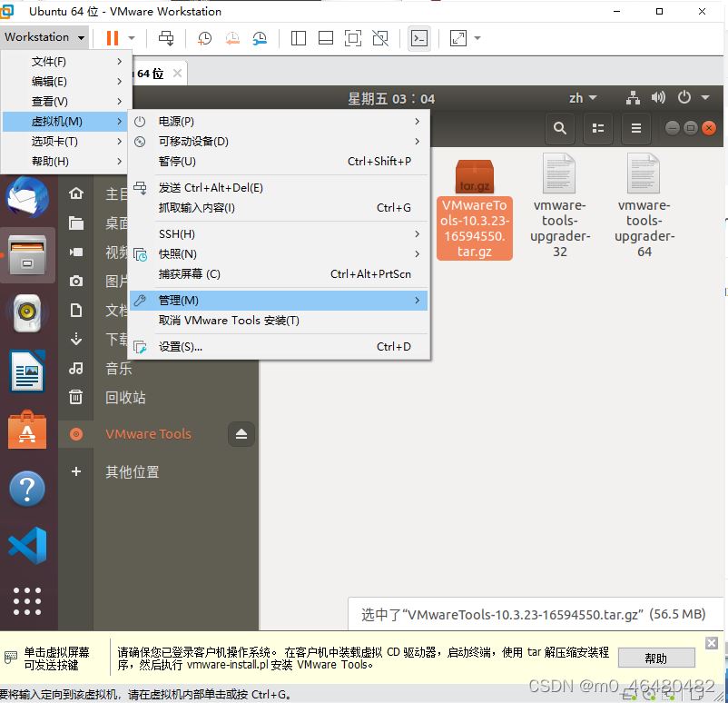Toggle console view toolbar icon
Image resolution: width=728 pixels, height=703 pixels.
click(419, 38)
